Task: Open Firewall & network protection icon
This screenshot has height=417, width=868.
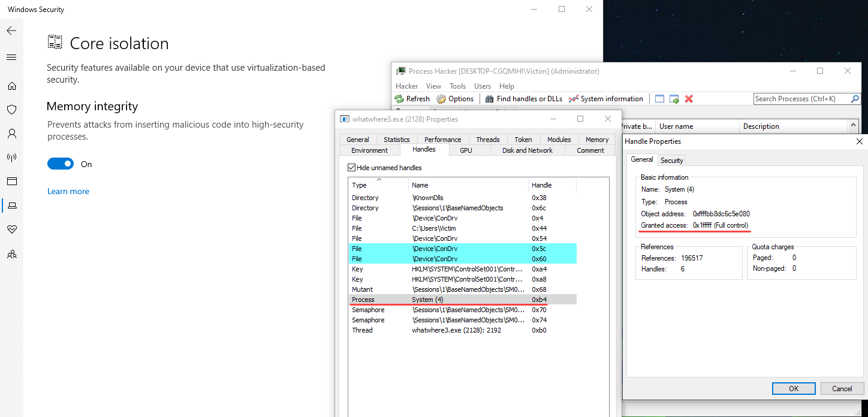Action: point(11,158)
